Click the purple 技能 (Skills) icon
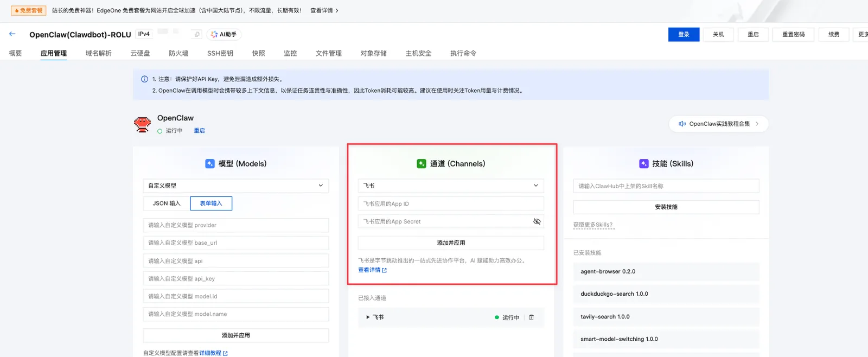 (x=644, y=163)
